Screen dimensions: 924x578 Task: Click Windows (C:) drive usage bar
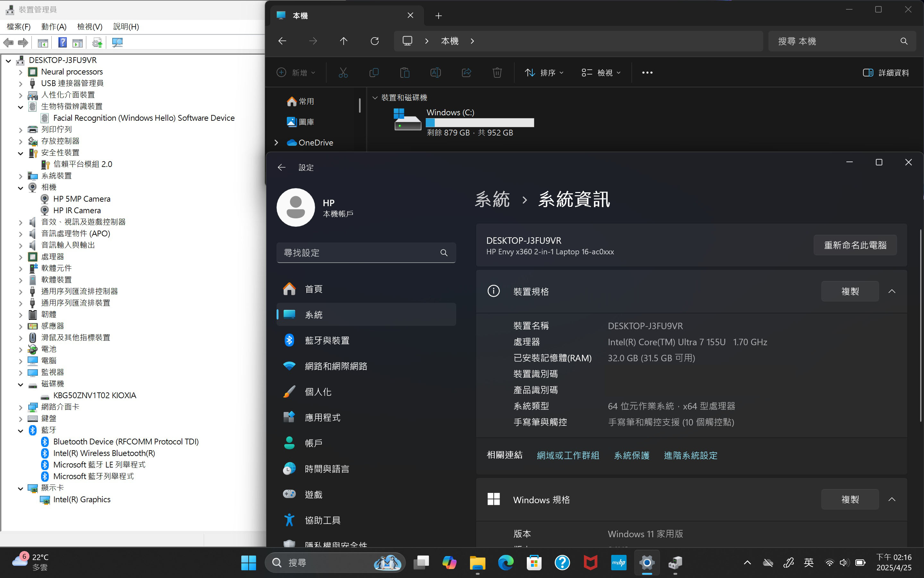coord(480,123)
